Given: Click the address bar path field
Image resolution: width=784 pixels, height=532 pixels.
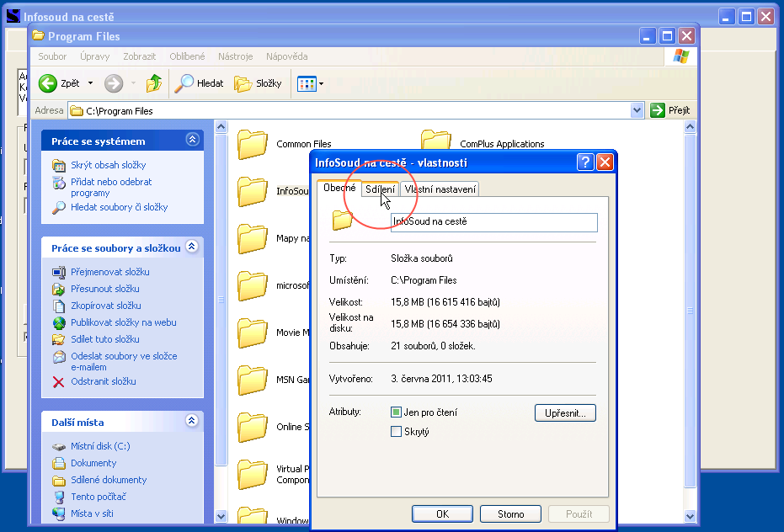Looking at the screenshot, I should [350, 110].
